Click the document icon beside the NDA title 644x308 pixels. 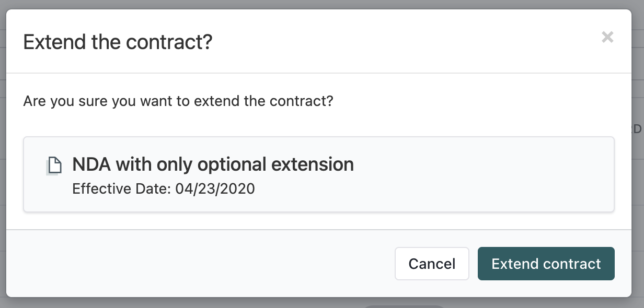53,165
